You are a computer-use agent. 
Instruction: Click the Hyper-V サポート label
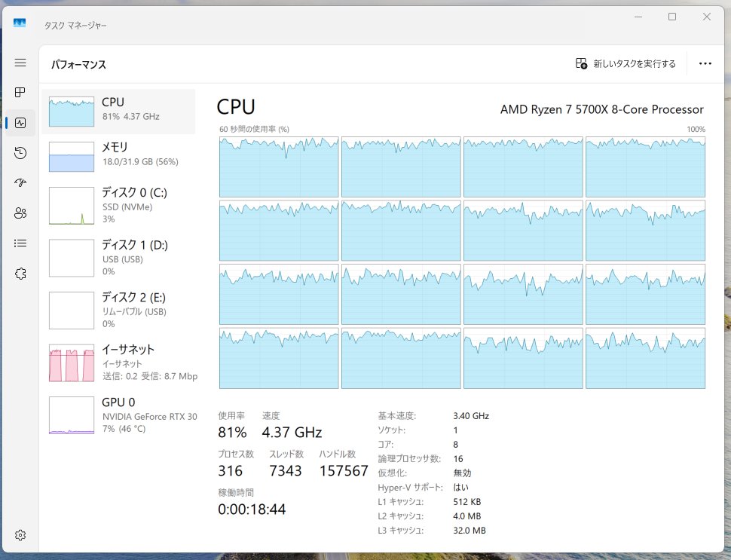(410, 487)
